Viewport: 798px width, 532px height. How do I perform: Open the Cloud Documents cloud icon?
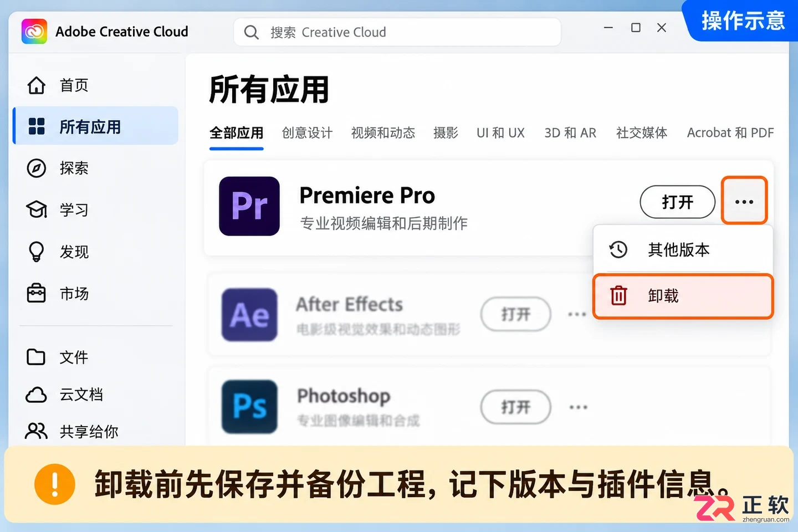(37, 395)
